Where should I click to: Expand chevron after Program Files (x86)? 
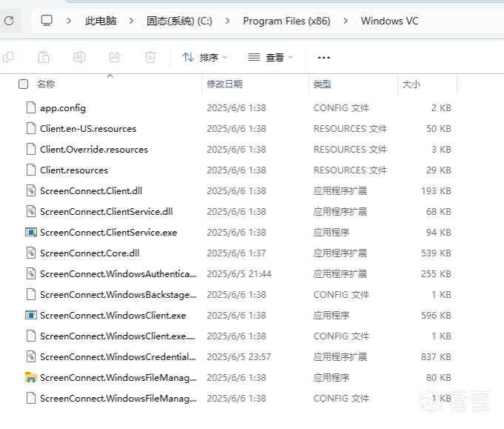click(x=345, y=21)
